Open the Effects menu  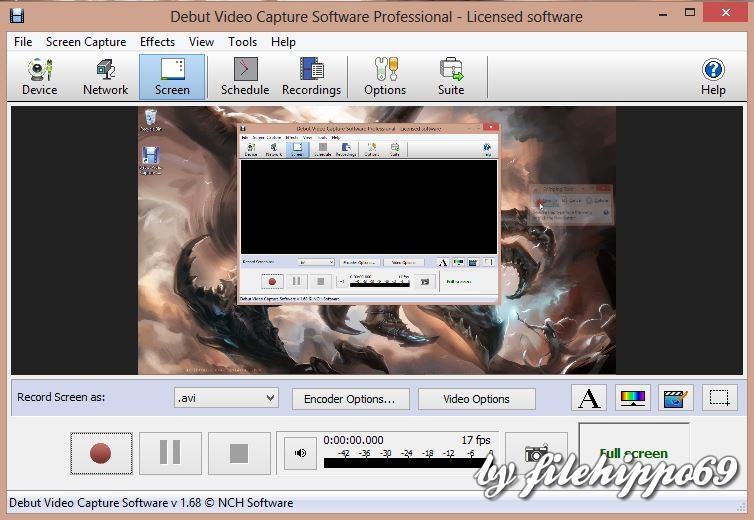click(x=157, y=42)
